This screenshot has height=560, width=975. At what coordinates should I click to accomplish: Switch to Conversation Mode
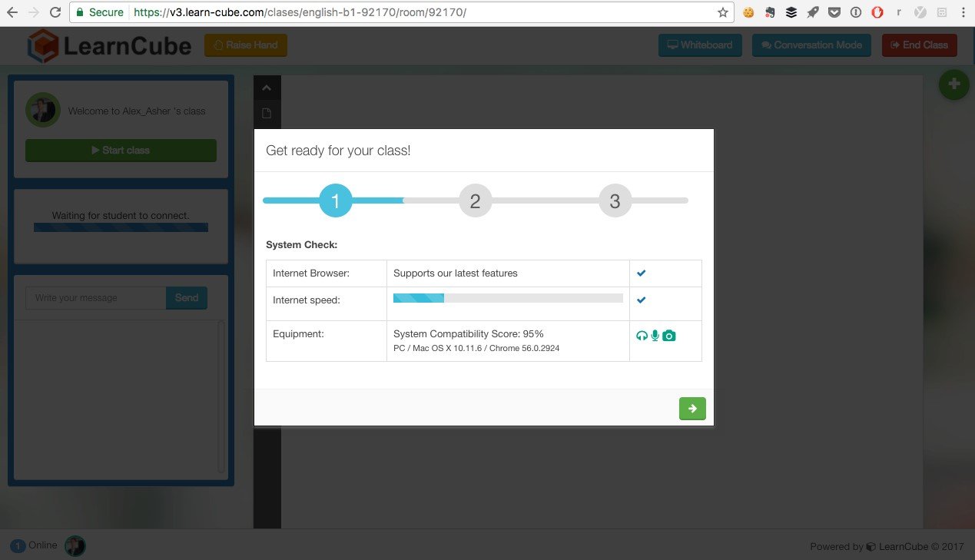pyautogui.click(x=811, y=45)
